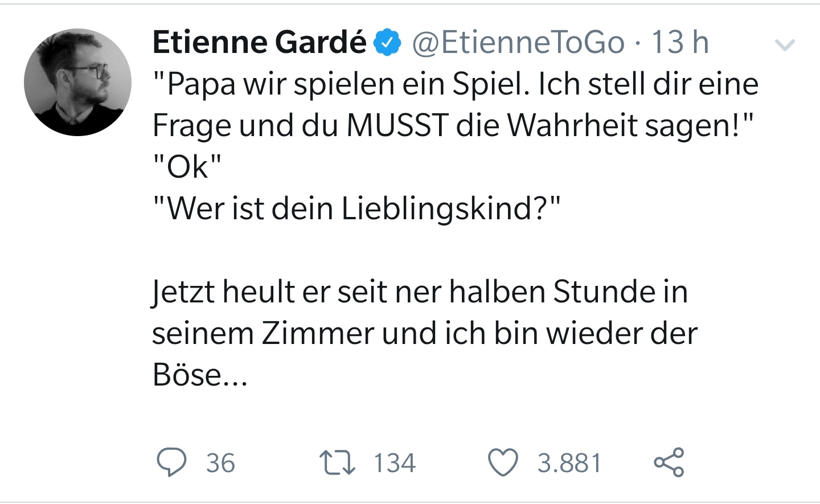Viewport: 820px width, 504px height.
Task: Click the like count 3.881
Action: (569, 463)
